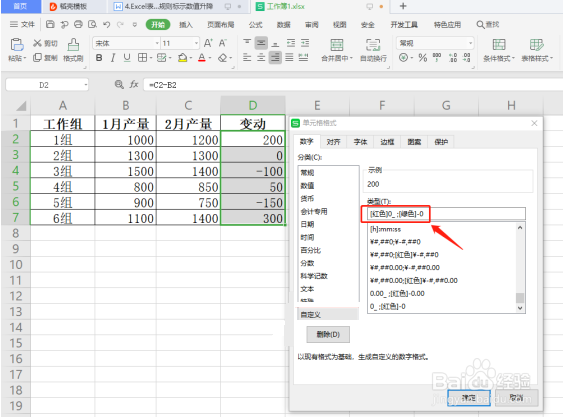Click the formula bar showing =C2-B2
Screen dimensions: 563x419
coord(352,85)
